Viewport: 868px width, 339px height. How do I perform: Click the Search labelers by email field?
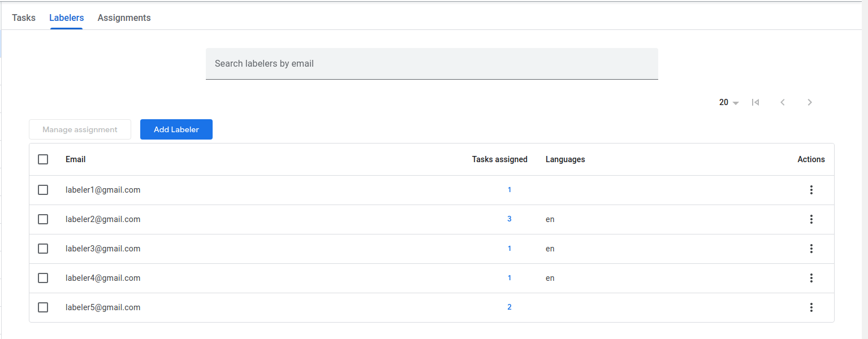coord(431,64)
